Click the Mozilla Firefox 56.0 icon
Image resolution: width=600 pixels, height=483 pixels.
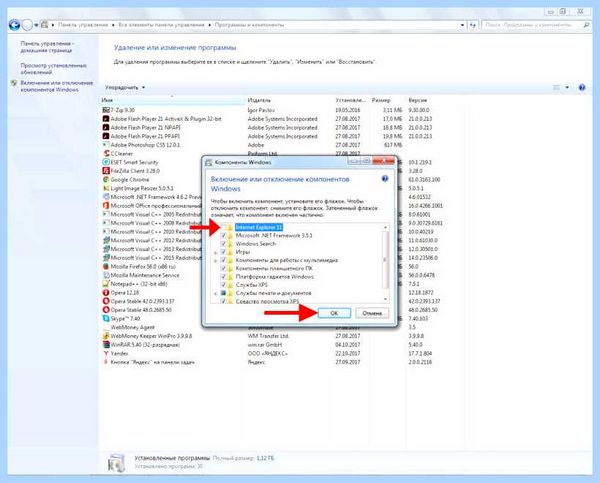106,266
